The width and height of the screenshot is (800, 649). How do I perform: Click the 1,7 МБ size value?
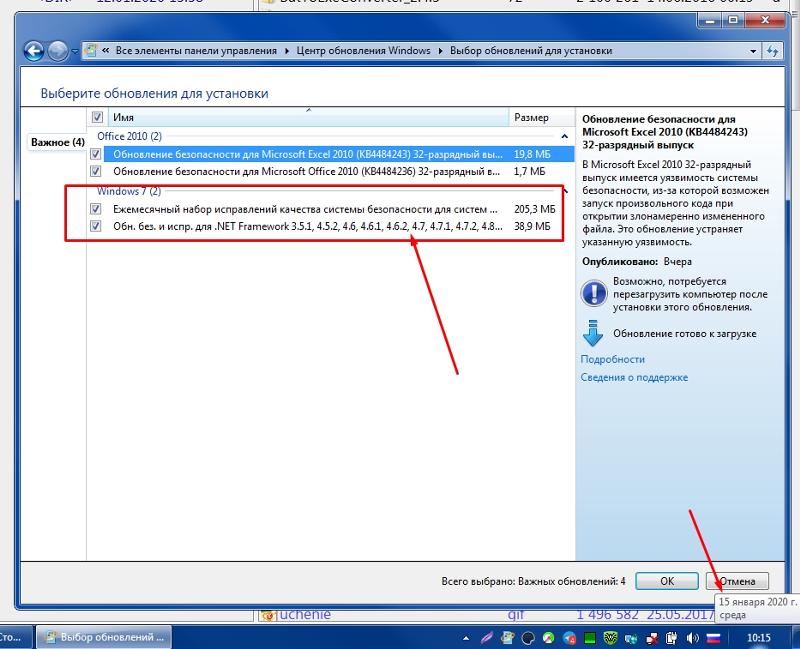(529, 171)
